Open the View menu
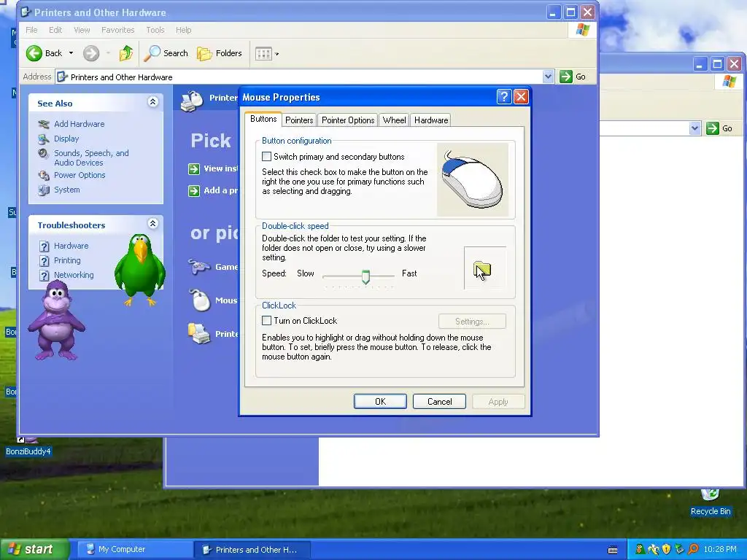Image resolution: width=747 pixels, height=560 pixels. pyautogui.click(x=82, y=29)
